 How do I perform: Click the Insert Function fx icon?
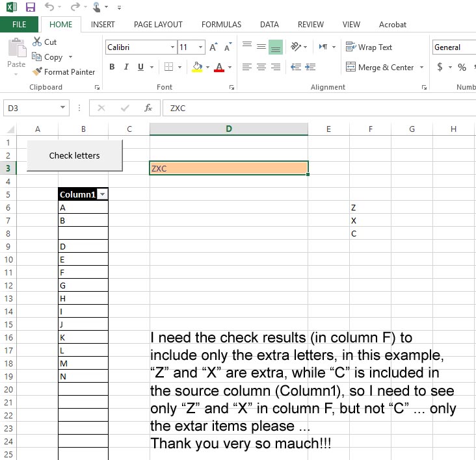click(148, 108)
